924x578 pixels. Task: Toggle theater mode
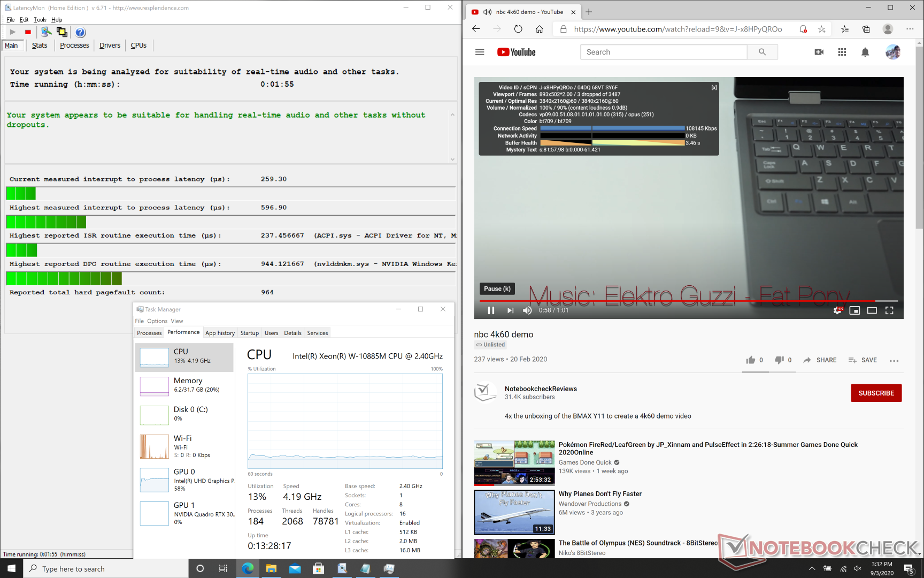point(872,310)
